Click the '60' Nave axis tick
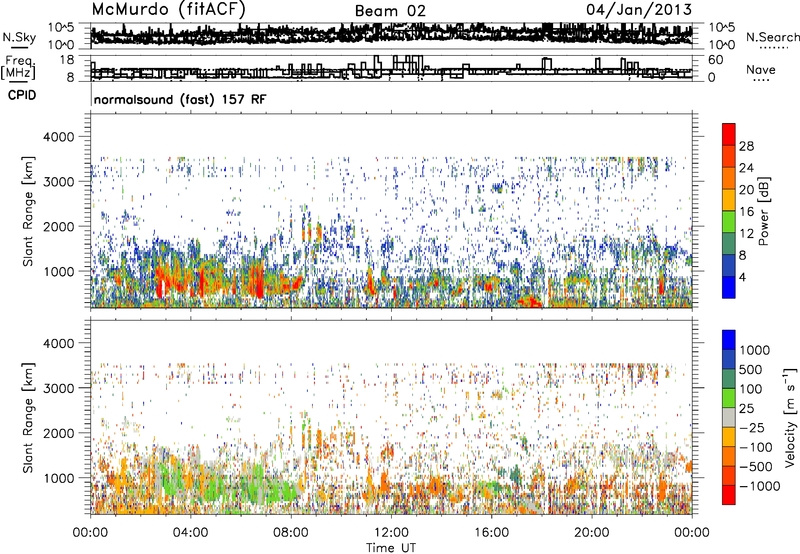Viewport: 800px width, 554px height. pyautogui.click(x=715, y=60)
